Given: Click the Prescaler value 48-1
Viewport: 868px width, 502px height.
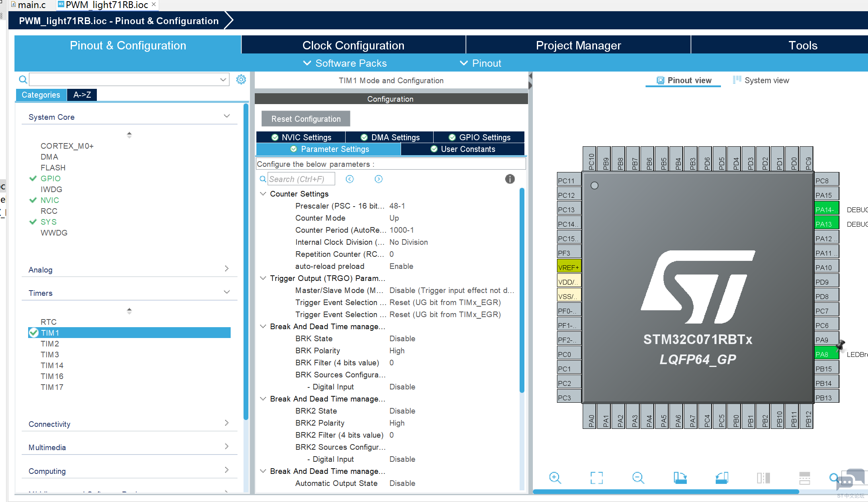Looking at the screenshot, I should click(397, 206).
